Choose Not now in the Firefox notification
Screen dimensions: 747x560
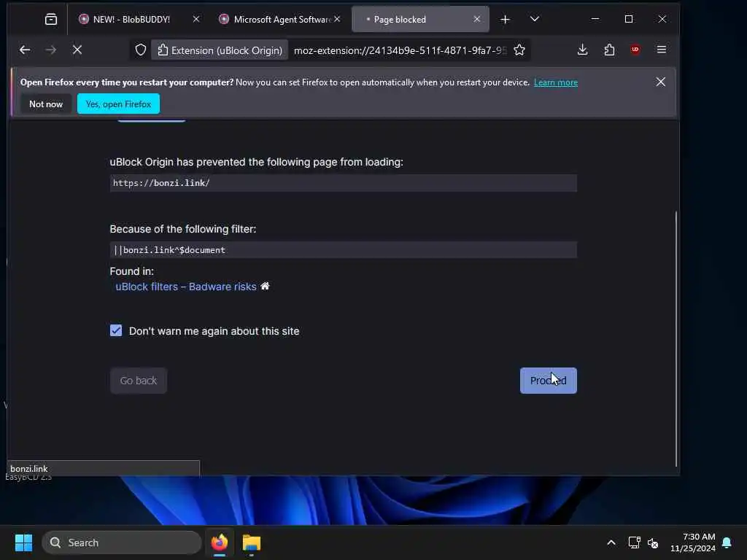pos(46,104)
